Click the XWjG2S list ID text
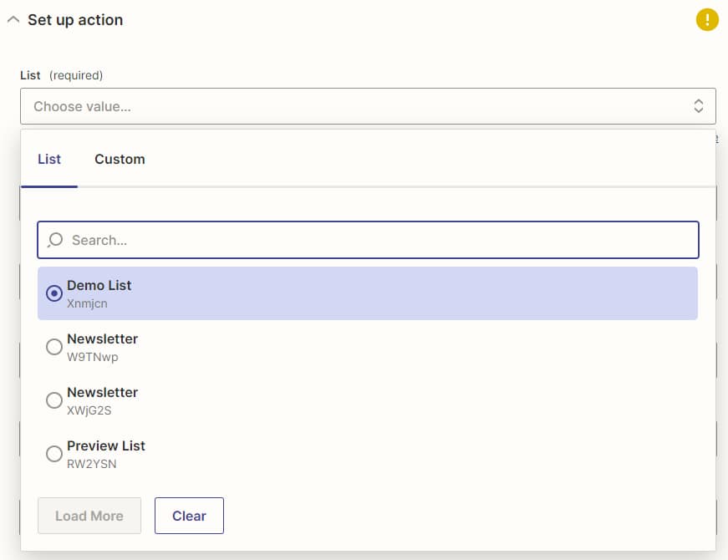The width and height of the screenshot is (728, 560). [89, 410]
